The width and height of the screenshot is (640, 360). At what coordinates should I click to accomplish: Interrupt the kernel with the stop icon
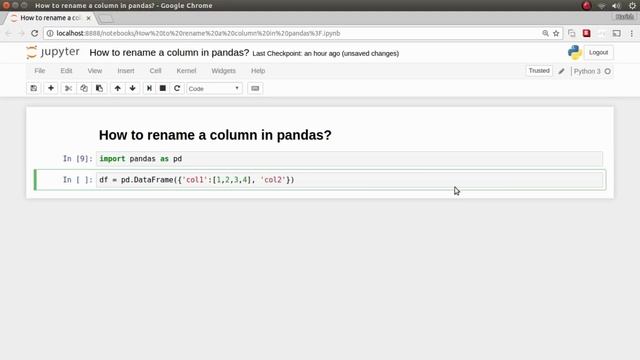click(163, 88)
